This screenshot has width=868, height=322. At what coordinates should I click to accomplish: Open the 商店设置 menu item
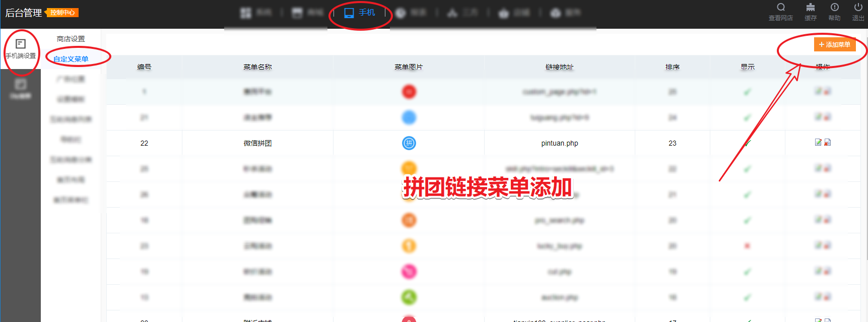(71, 39)
